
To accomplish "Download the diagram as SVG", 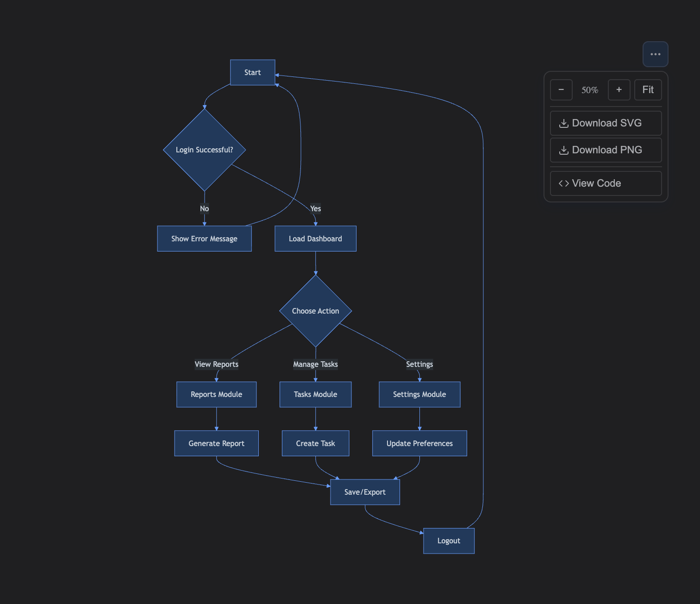I will pos(606,123).
